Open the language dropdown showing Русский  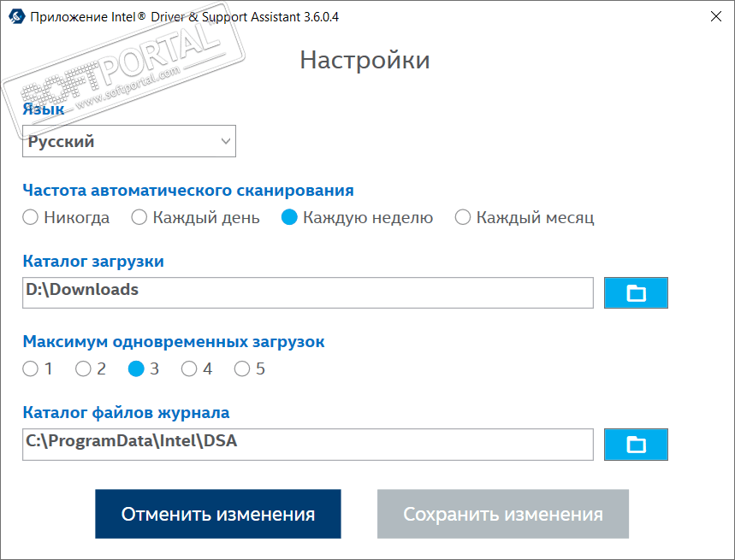click(129, 141)
